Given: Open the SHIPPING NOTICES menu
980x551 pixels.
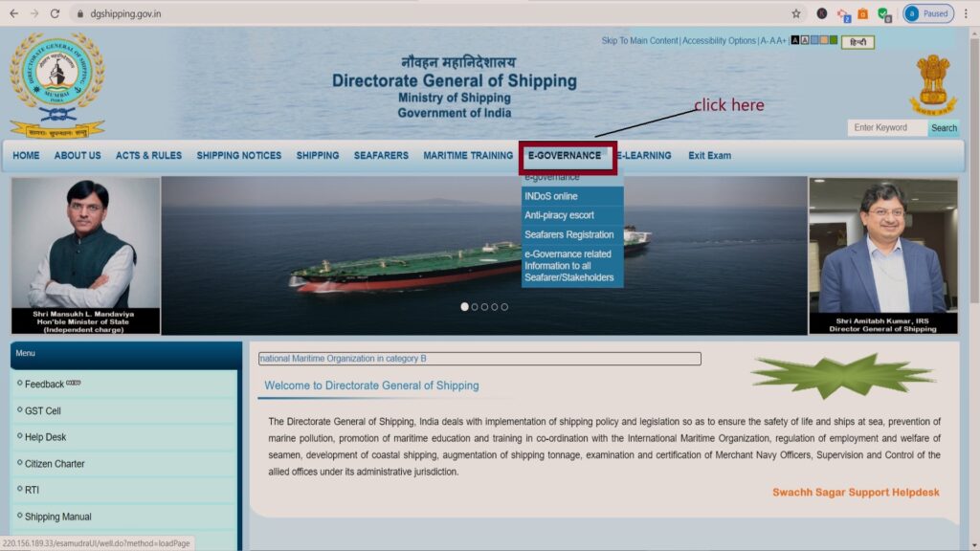Looking at the screenshot, I should coord(238,156).
